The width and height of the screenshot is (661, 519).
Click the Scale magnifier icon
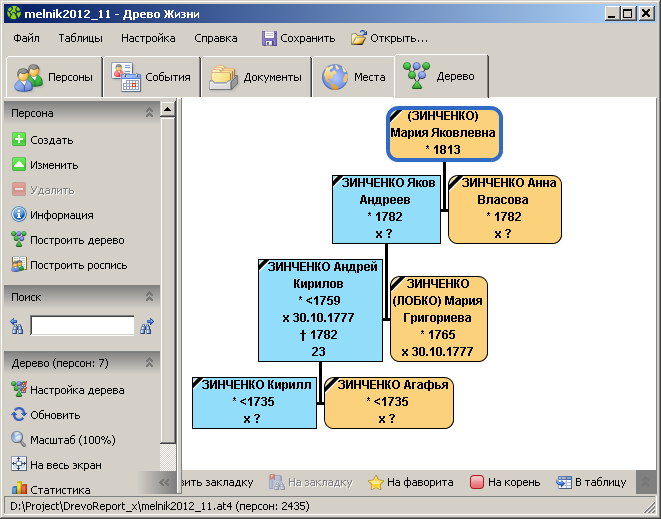tap(18, 440)
